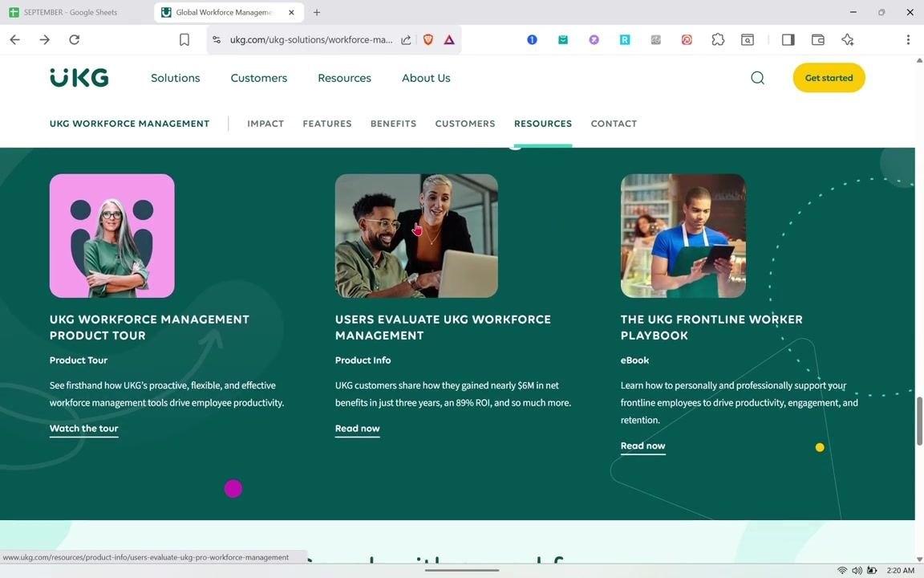Open the Customers menu in main navigation
The height and width of the screenshot is (578, 924).
pyautogui.click(x=259, y=78)
